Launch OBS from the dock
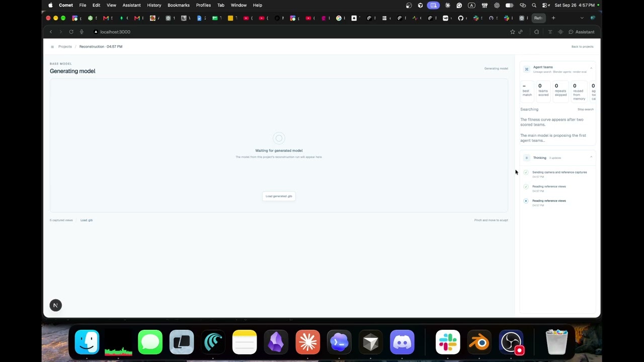Image resolution: width=644 pixels, height=362 pixels. click(x=511, y=342)
